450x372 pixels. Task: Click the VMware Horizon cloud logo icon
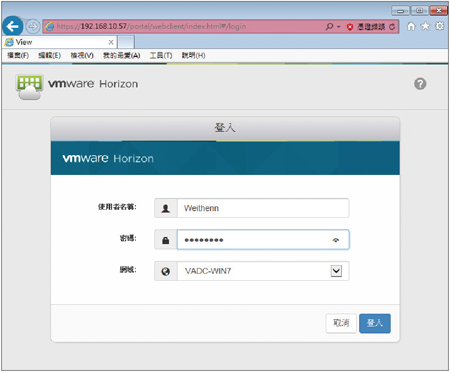pyautogui.click(x=29, y=87)
